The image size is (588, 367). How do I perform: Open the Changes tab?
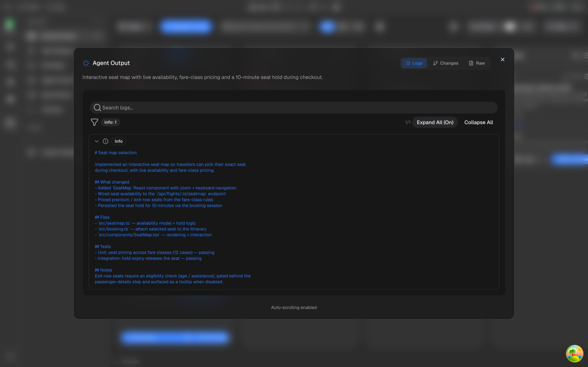tap(445, 63)
